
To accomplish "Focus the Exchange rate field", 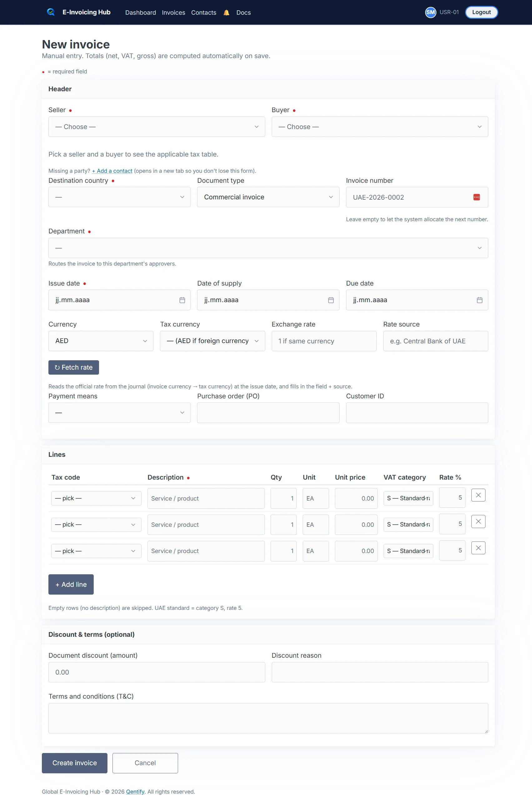I will pos(324,341).
